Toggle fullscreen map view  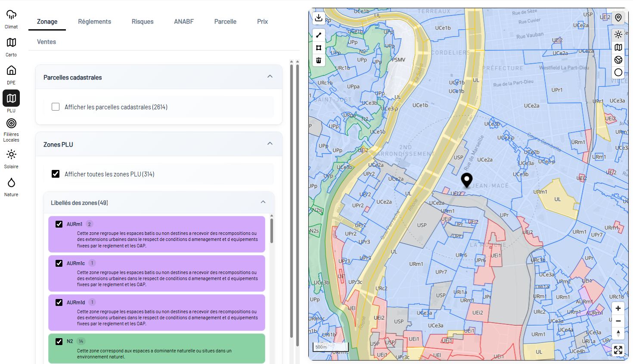[x=618, y=350]
